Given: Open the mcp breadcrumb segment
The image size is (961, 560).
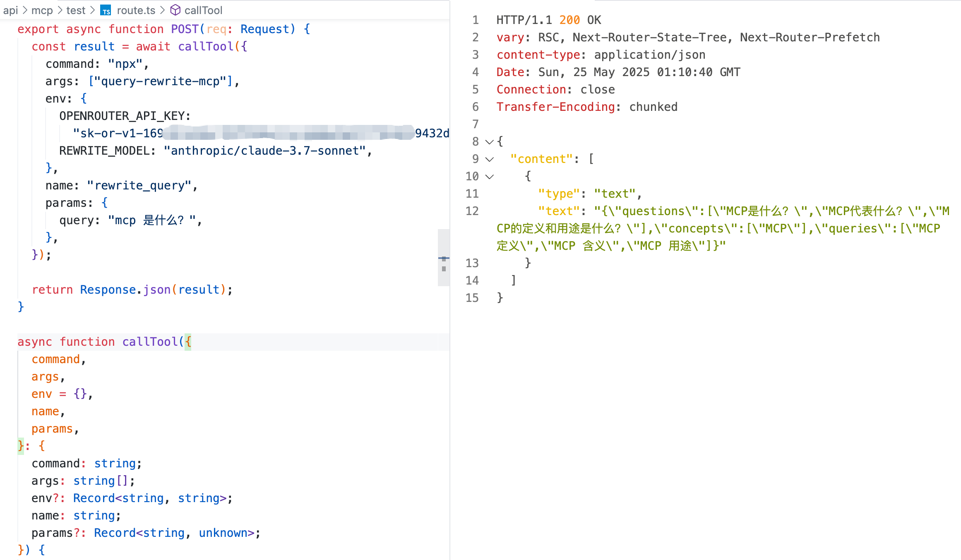Looking at the screenshot, I should [x=42, y=10].
